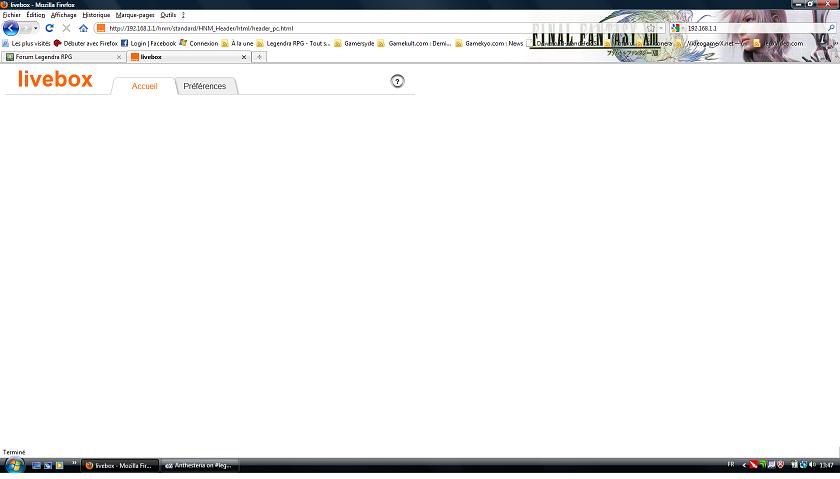Reload the current livebox page
This screenshot has height=479, width=840.
point(49,28)
